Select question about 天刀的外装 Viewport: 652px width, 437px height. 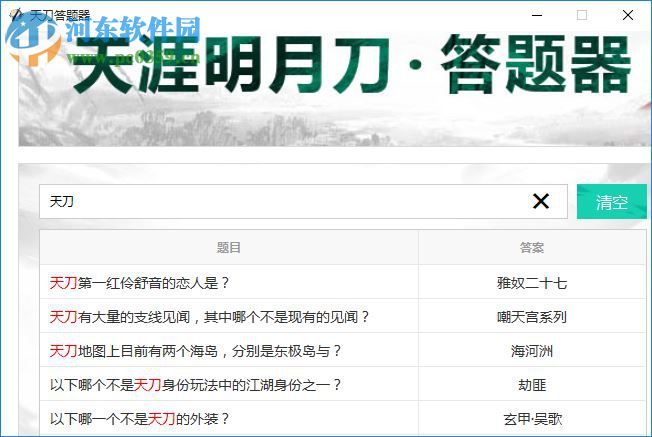point(139,419)
